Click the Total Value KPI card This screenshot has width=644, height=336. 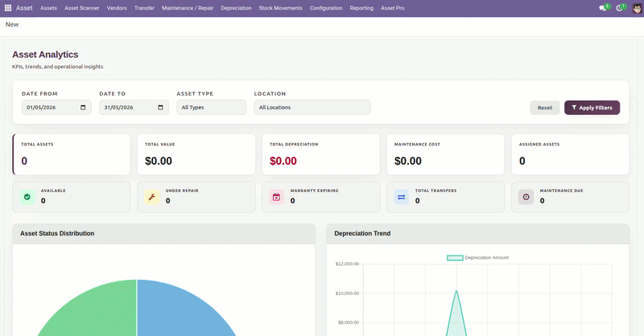196,154
